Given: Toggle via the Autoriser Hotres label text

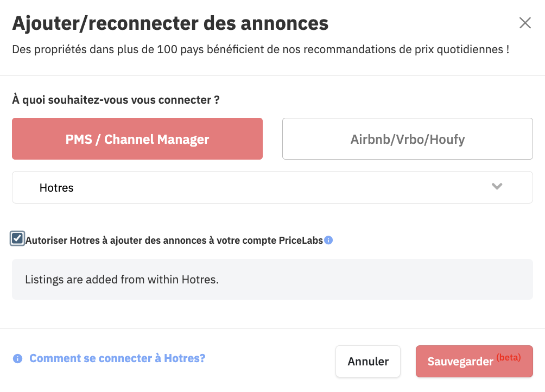Looking at the screenshot, I should [x=174, y=241].
